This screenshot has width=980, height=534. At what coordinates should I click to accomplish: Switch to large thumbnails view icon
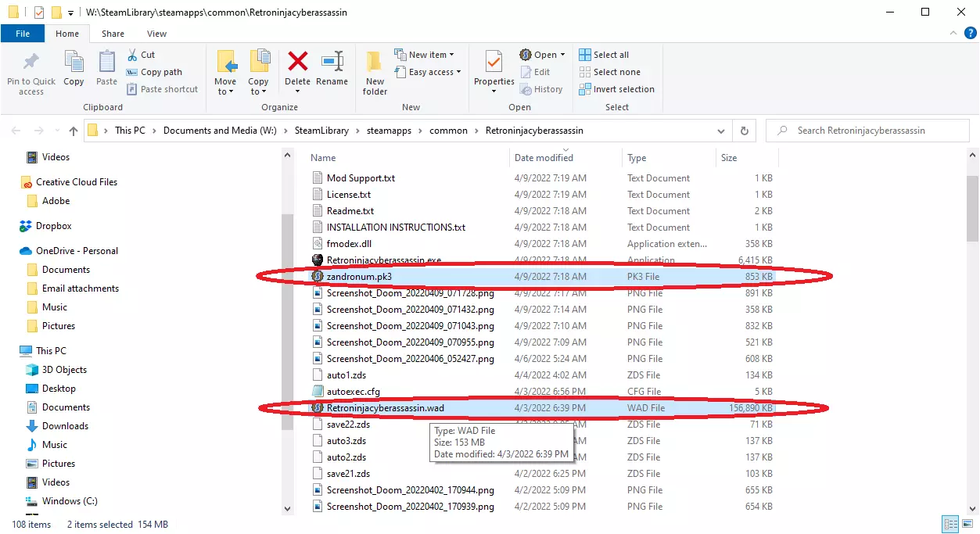[967, 525]
